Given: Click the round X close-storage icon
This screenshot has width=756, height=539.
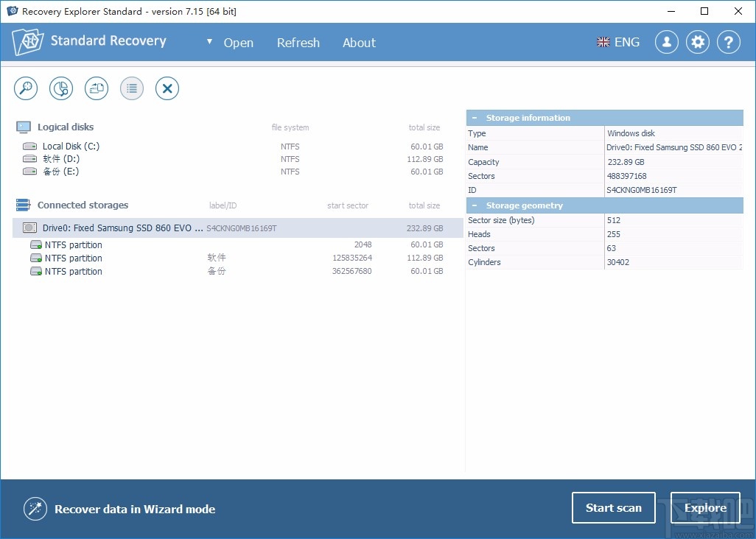Looking at the screenshot, I should 167,88.
